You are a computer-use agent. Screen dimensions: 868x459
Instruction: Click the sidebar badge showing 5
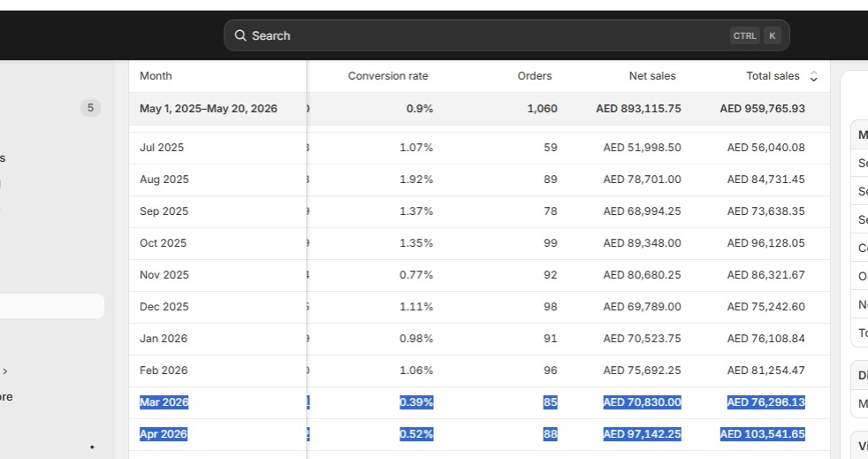(90, 107)
